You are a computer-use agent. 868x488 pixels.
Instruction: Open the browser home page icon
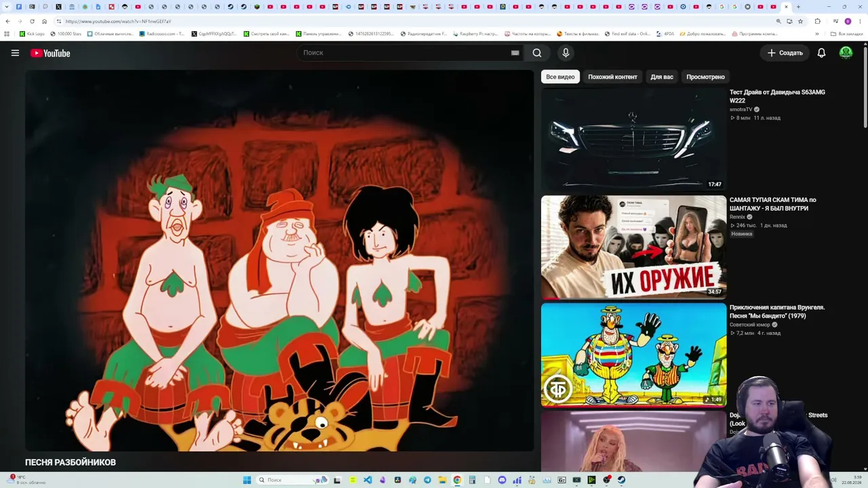[44, 21]
